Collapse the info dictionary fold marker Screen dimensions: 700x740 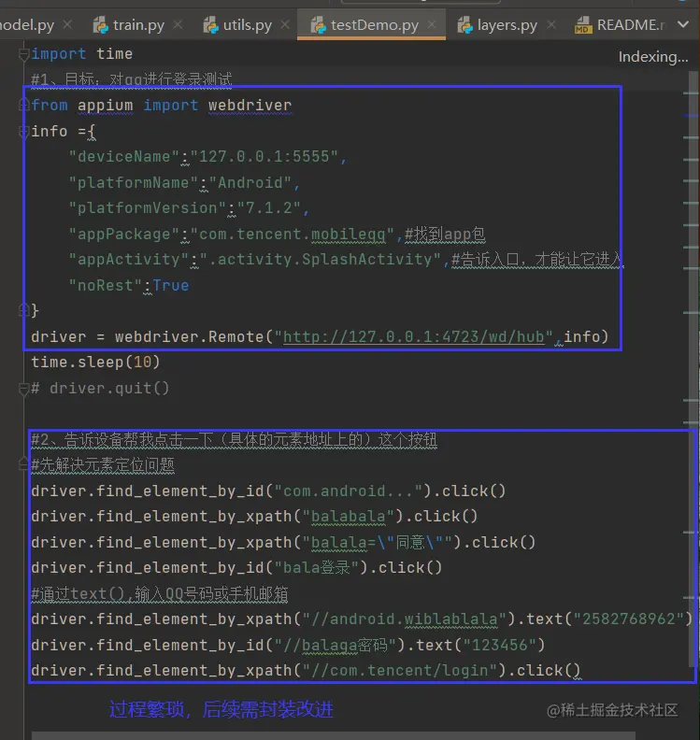tap(23, 132)
